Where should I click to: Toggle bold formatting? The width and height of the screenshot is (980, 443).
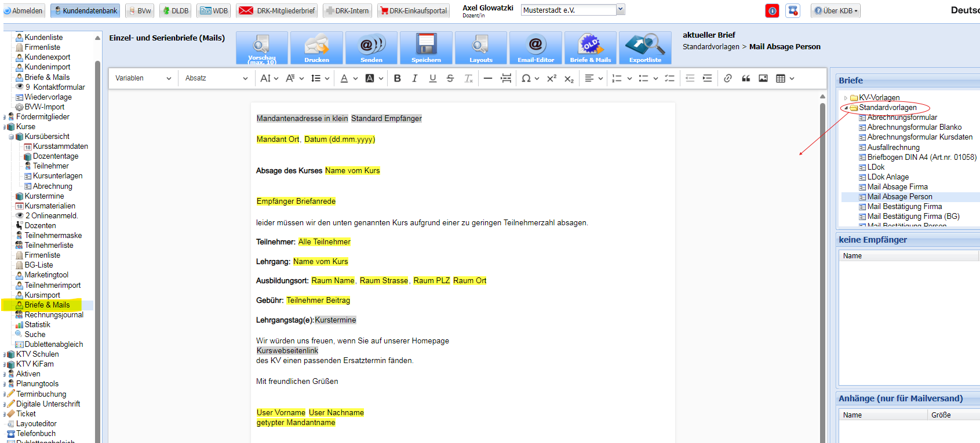coord(398,78)
